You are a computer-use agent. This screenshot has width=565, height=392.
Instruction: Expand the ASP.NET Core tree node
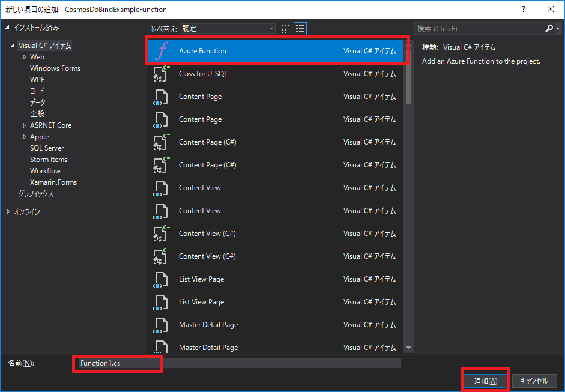(24, 125)
